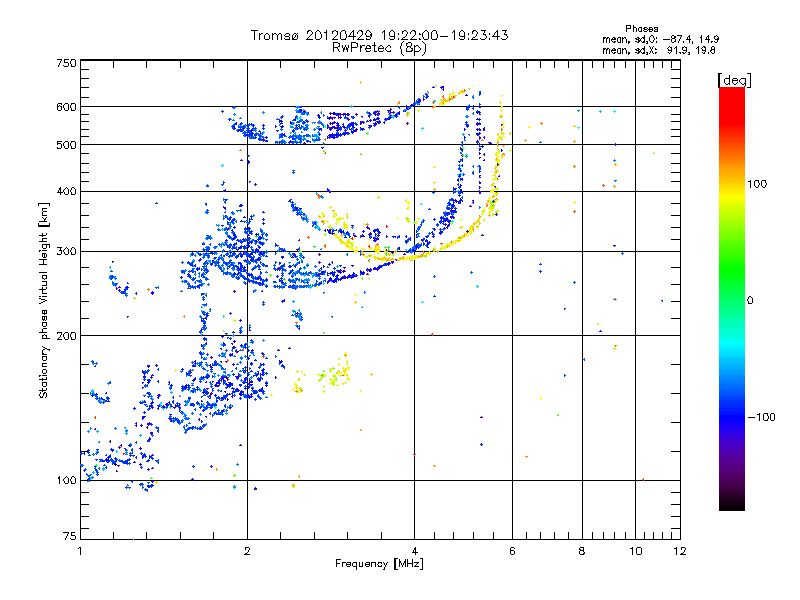The image size is (800, 600).
Task: Select the 750 height tick label
Action: (x=66, y=63)
